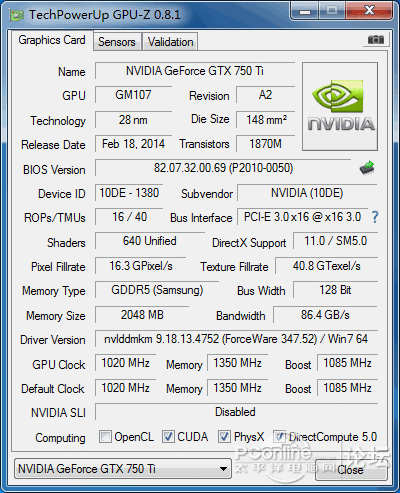Toggle the CUDA checkbox
This screenshot has height=493, width=400.
click(168, 437)
